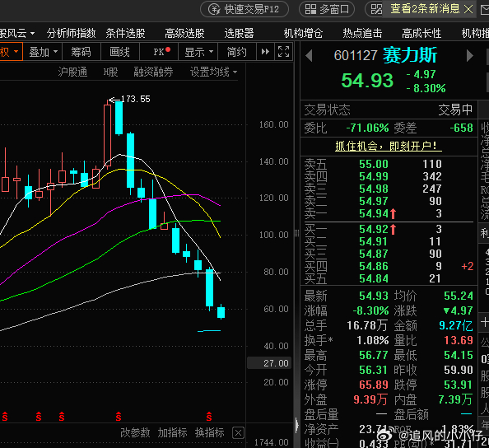
Task: Click buy-three price 54.87
Action: click(x=374, y=254)
